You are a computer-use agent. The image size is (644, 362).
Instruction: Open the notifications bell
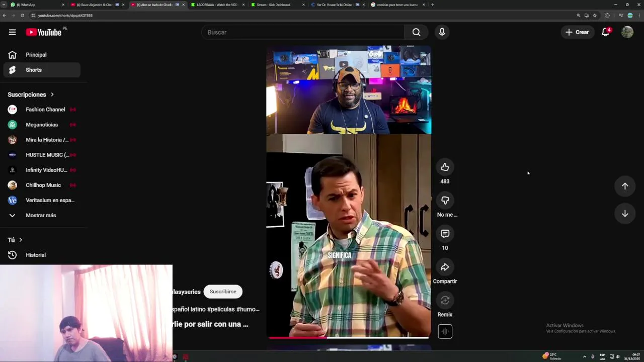[606, 32]
